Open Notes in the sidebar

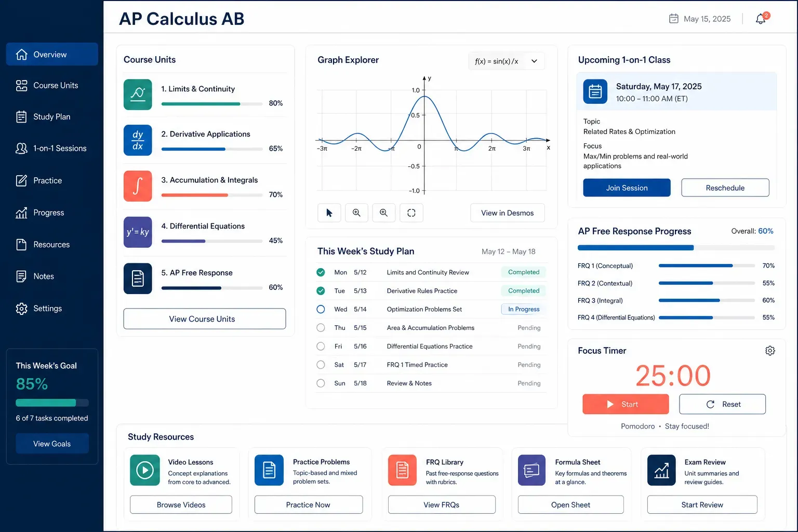[52, 276]
